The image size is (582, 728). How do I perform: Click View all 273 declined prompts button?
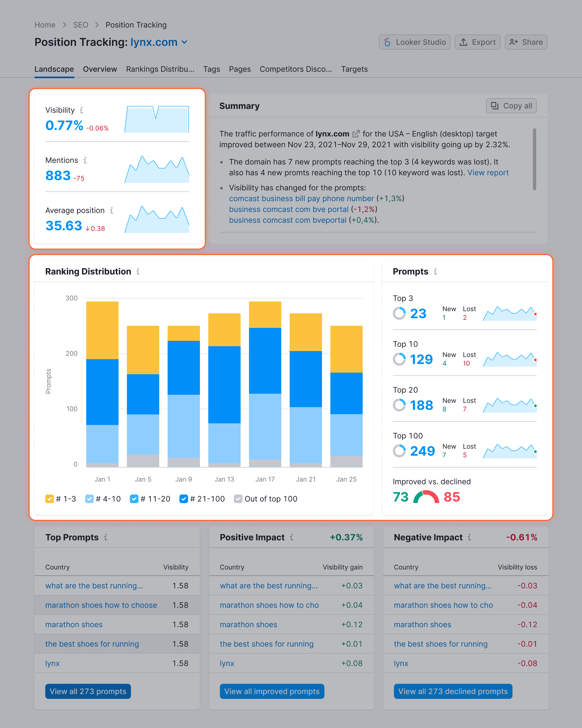[453, 691]
